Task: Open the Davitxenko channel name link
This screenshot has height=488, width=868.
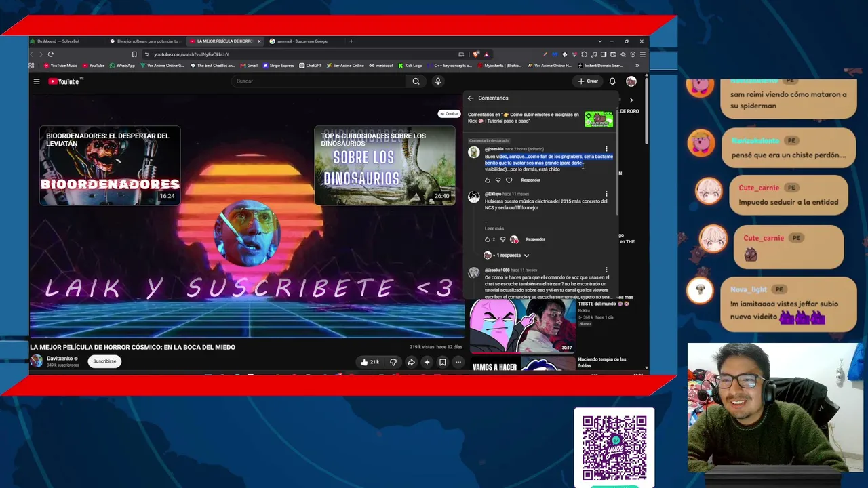Action: tap(59, 359)
